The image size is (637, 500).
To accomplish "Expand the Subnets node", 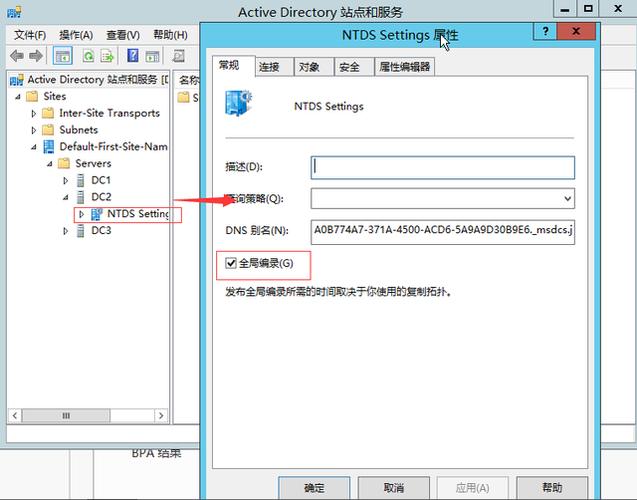I will coord(34,130).
